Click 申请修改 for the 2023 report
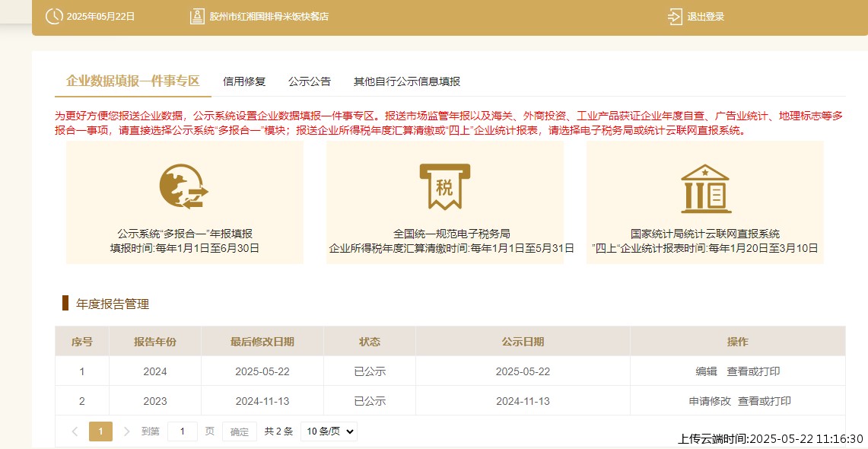The height and width of the screenshot is (449, 868). point(711,401)
